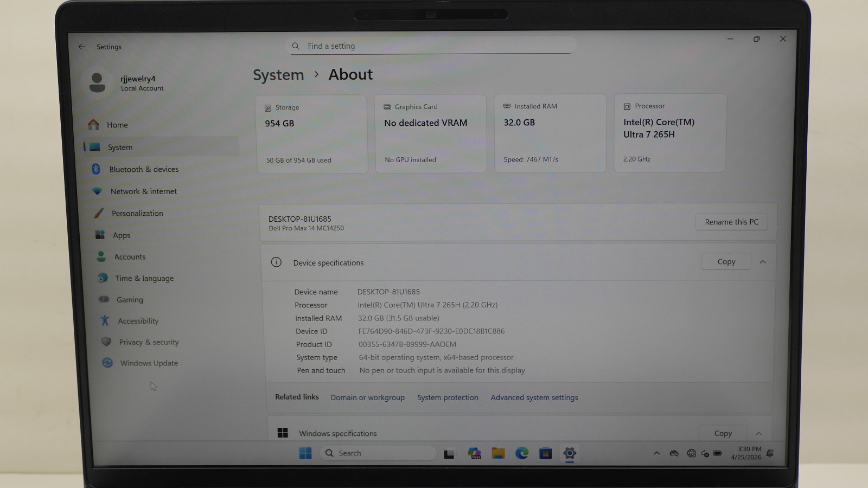Open the Windows Start menu
The height and width of the screenshot is (488, 868).
click(x=305, y=453)
